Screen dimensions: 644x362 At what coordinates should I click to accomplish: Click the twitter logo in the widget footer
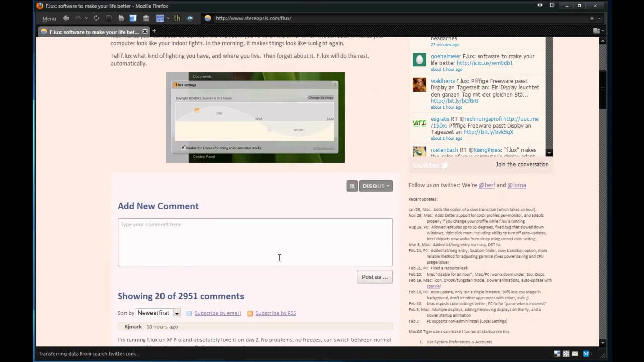tap(430, 165)
